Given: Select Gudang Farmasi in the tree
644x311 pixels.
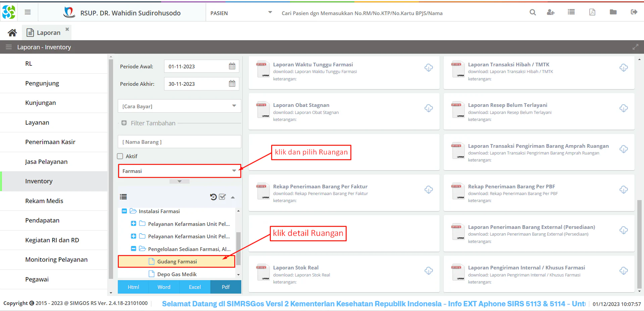Looking at the screenshot, I should (x=177, y=261).
